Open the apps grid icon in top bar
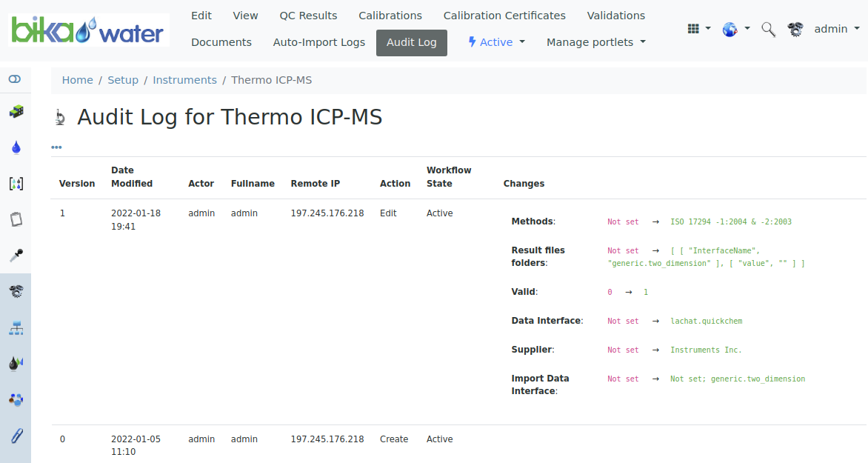The width and height of the screenshot is (868, 463). pyautogui.click(x=695, y=27)
